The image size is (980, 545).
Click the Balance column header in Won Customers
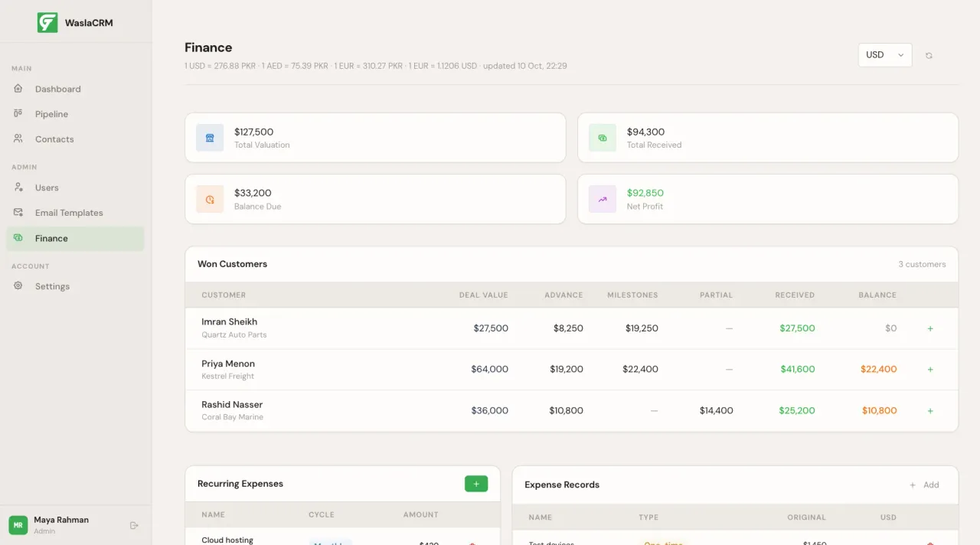(877, 295)
